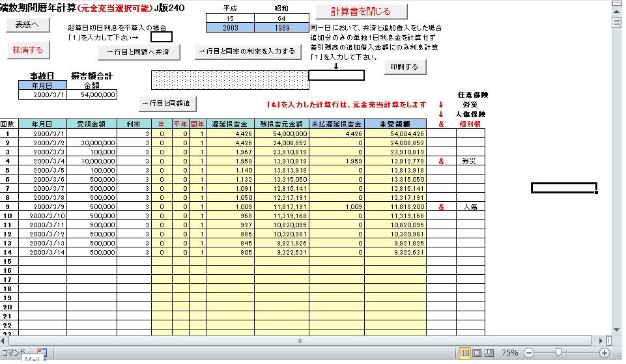Viewport: 626px width, 364px height.
Task: Click the zoom out minus icon
Action: coord(529,353)
